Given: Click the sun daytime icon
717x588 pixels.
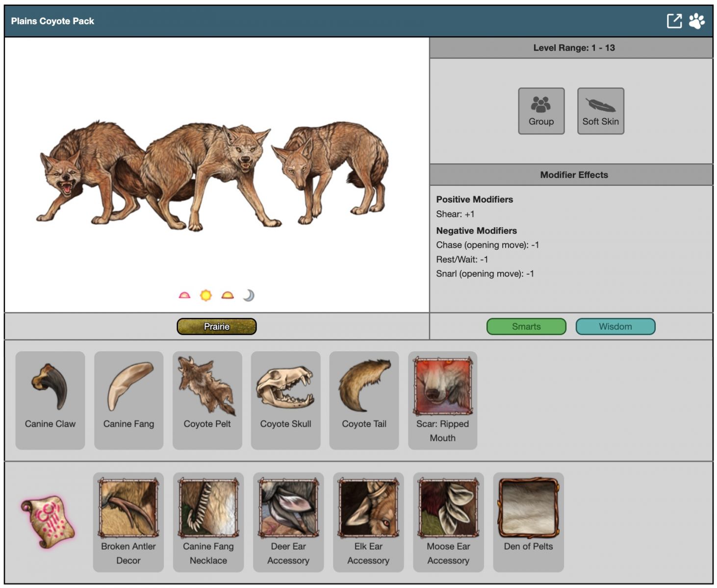Looking at the screenshot, I should pos(206,295).
